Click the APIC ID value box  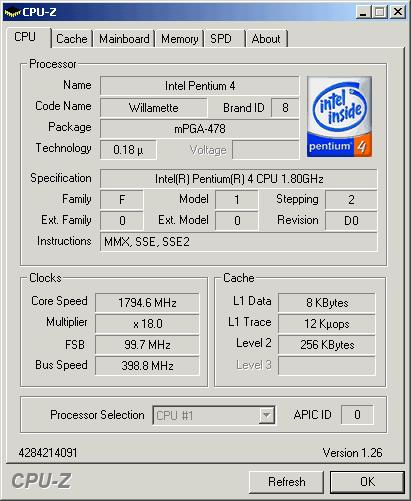(x=357, y=415)
